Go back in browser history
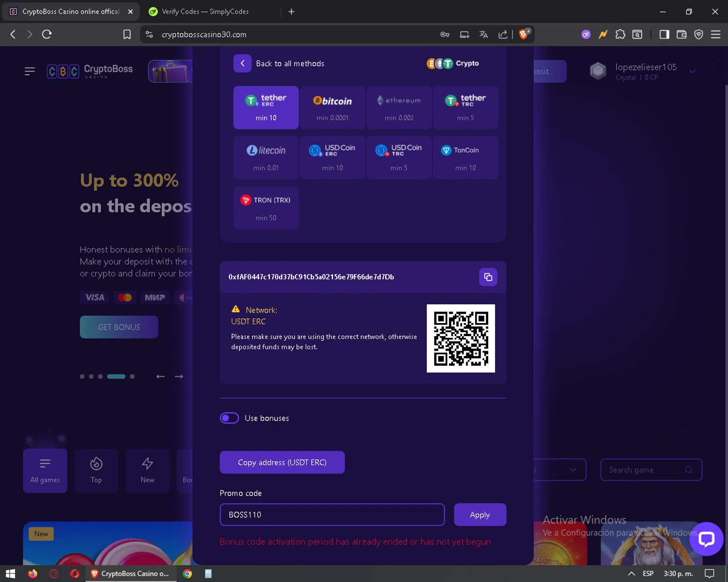 13,34
